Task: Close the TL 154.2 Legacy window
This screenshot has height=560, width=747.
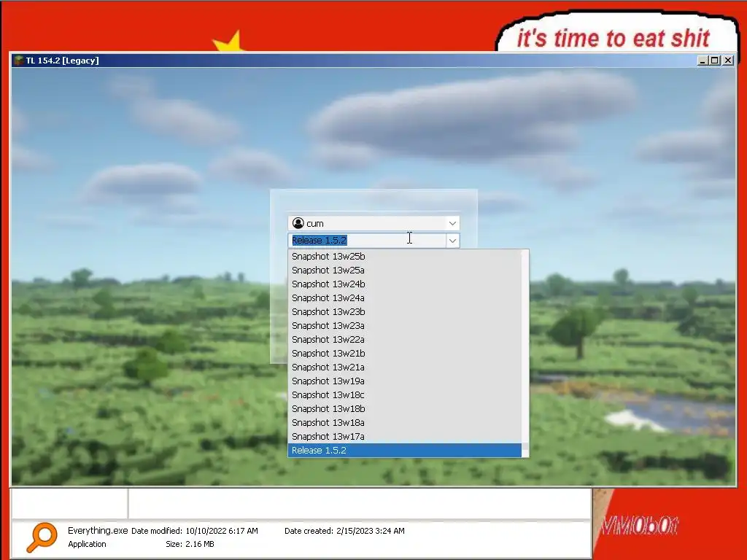Action: click(728, 61)
